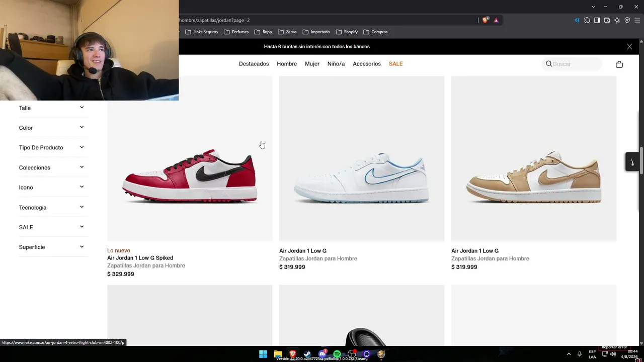
Task: Click the "$ 329.999" price text
Action: coord(121,274)
